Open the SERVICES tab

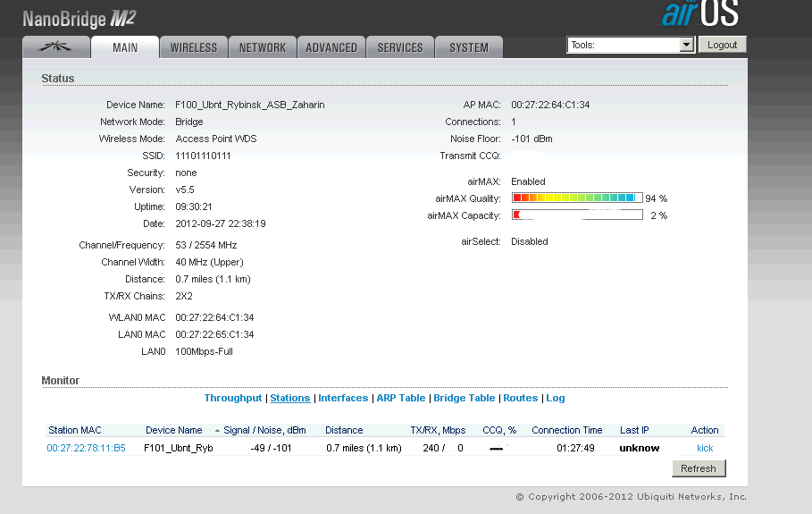pos(400,47)
